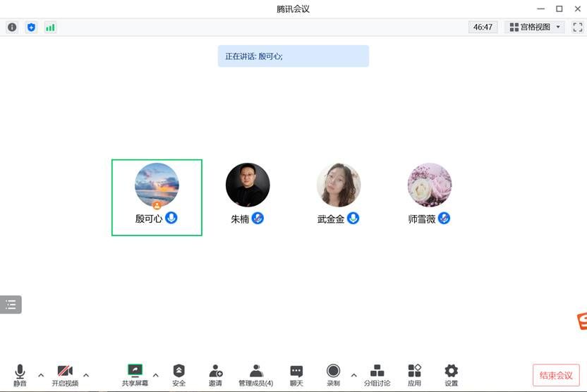
Task: Open the 应用 apps panel
Action: pyautogui.click(x=414, y=375)
